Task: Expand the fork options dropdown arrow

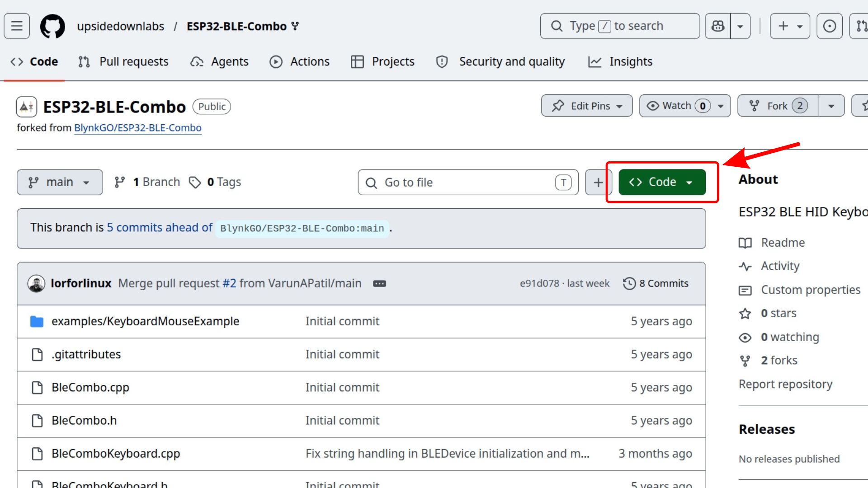Action: tap(831, 106)
